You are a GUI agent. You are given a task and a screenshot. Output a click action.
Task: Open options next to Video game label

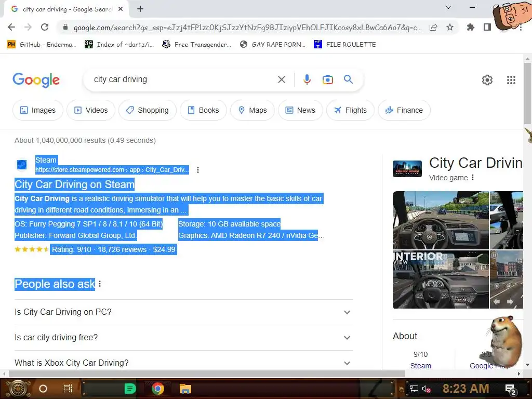point(473,178)
